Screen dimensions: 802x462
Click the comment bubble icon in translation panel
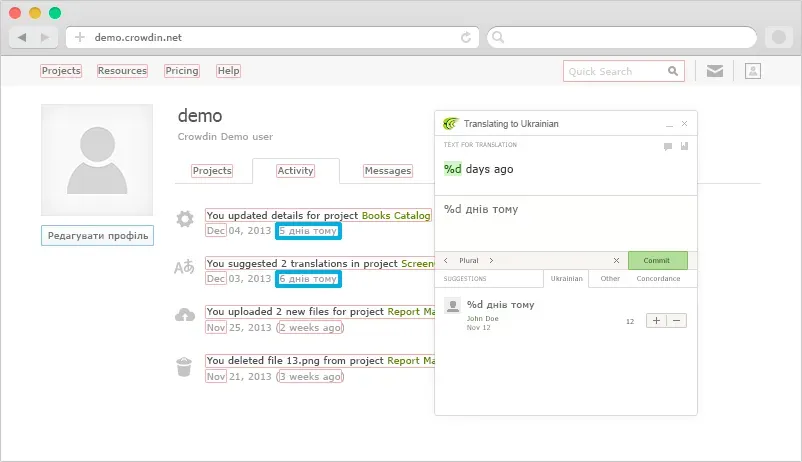point(668,147)
